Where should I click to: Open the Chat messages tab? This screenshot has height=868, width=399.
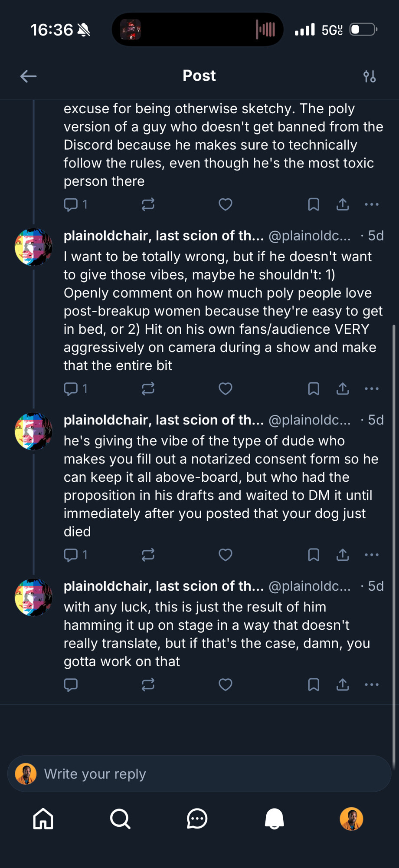(x=197, y=819)
